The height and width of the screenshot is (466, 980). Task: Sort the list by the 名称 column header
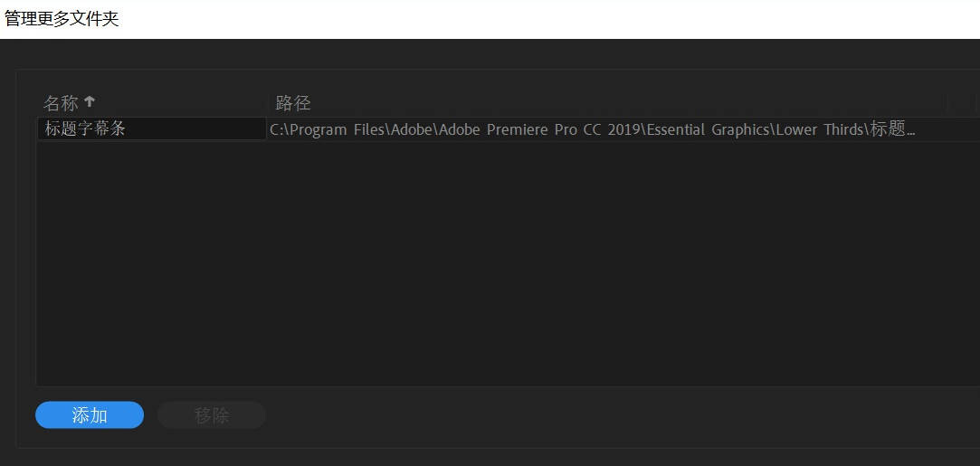[153, 102]
